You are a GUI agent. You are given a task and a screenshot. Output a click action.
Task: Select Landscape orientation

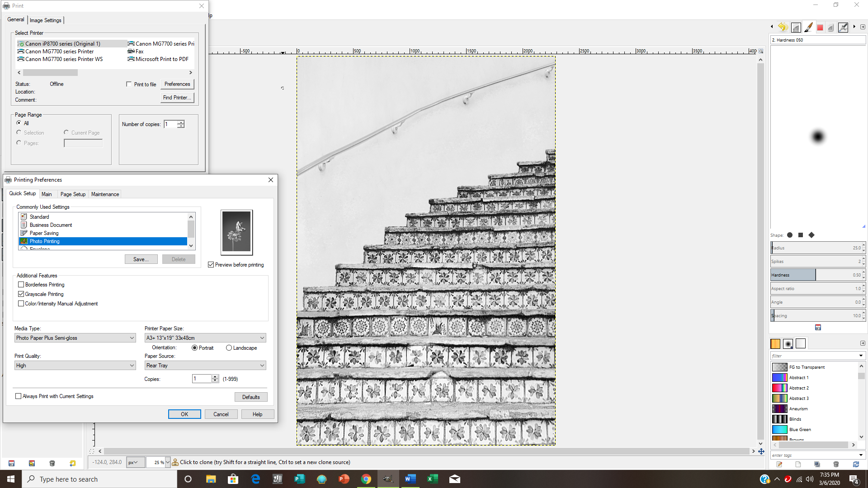[229, 347]
